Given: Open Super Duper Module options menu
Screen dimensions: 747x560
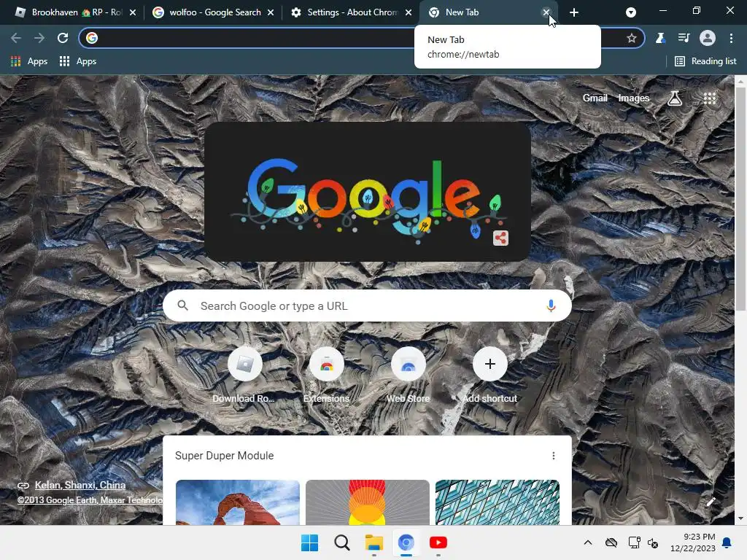Looking at the screenshot, I should pyautogui.click(x=554, y=456).
